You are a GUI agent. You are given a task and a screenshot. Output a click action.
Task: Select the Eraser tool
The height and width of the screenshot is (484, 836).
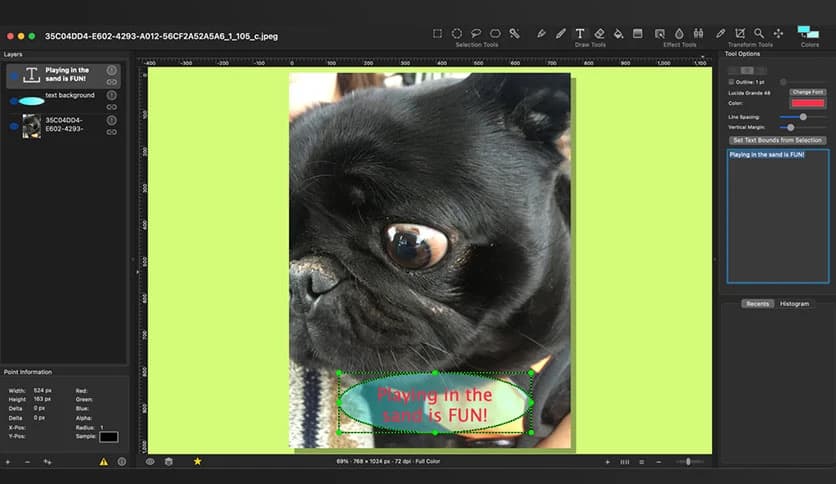click(x=599, y=33)
